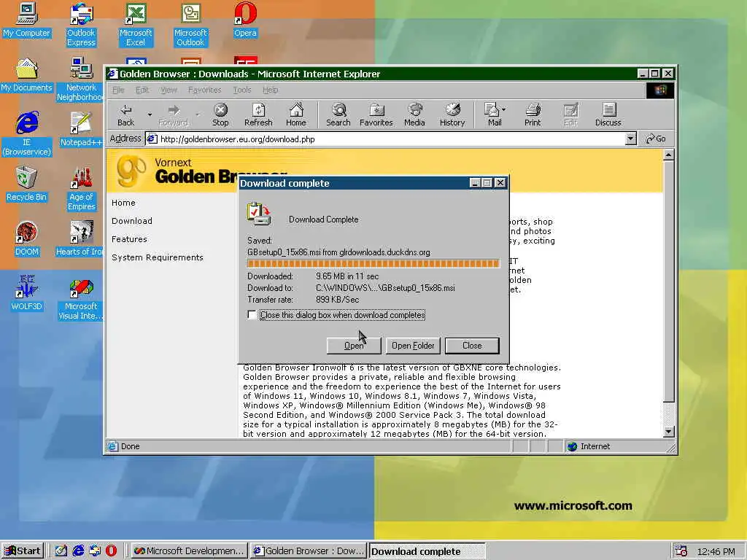
Task: Follow the Features sidebar link
Action: tap(129, 239)
